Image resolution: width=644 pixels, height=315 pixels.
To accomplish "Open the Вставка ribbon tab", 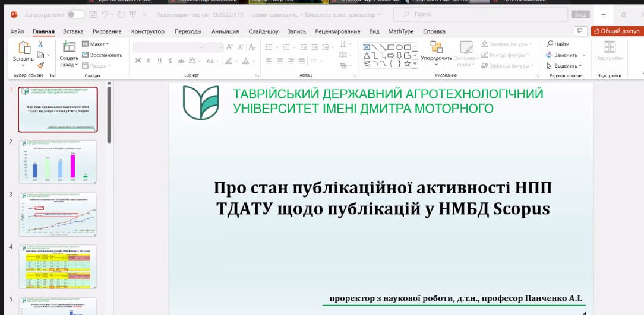I will [72, 31].
